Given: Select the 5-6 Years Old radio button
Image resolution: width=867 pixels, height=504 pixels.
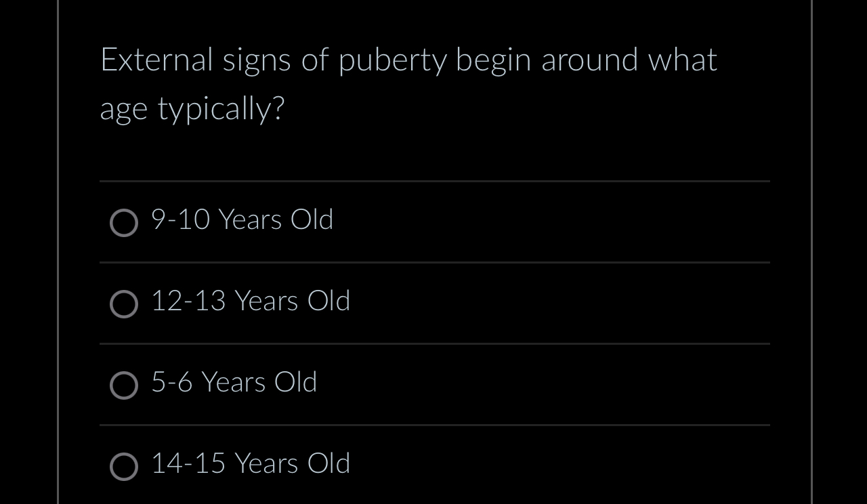Looking at the screenshot, I should click(123, 385).
